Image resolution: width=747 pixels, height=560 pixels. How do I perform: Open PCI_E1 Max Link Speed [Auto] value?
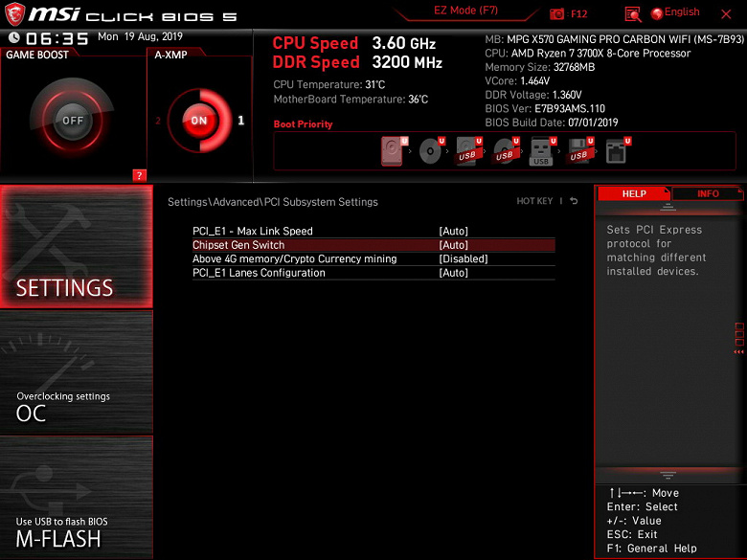point(453,231)
